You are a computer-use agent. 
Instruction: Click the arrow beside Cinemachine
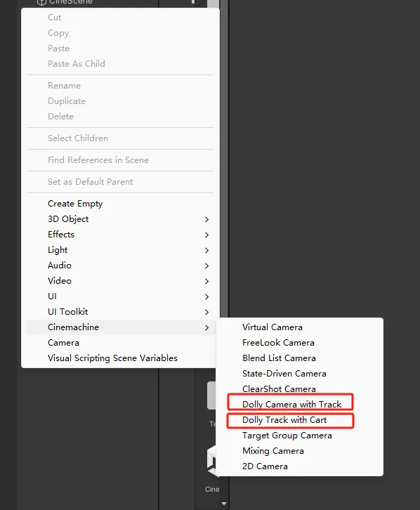pos(206,327)
